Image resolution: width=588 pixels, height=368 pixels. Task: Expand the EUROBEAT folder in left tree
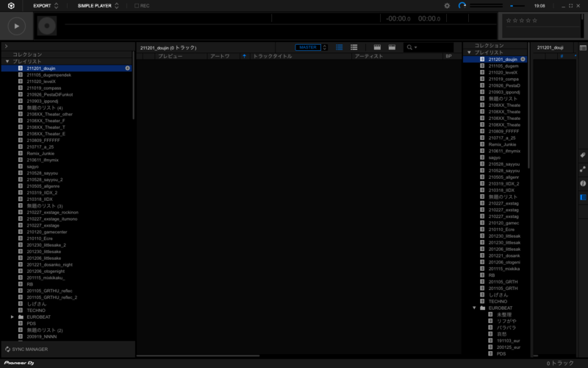[x=12, y=317]
